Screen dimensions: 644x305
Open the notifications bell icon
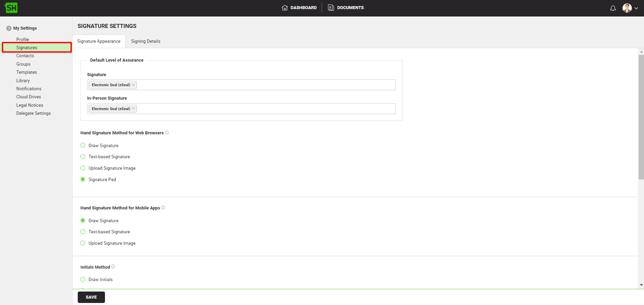[613, 8]
